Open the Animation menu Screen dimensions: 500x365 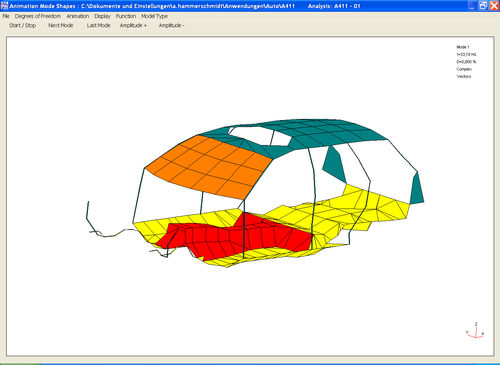78,16
